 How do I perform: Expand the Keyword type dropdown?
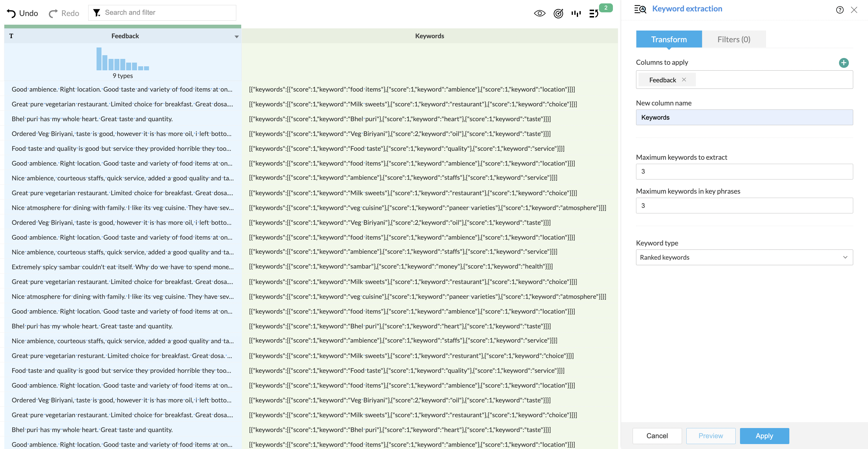[x=744, y=257]
